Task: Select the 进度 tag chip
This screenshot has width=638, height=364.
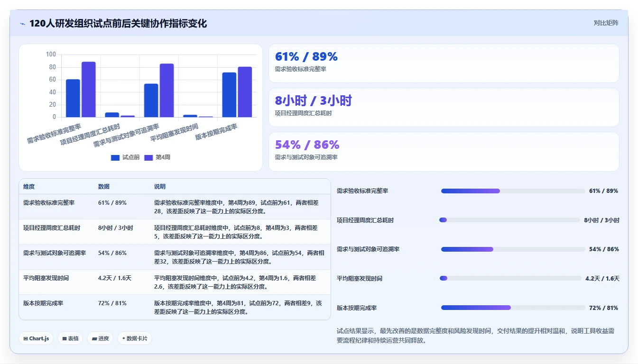Action: [100, 338]
